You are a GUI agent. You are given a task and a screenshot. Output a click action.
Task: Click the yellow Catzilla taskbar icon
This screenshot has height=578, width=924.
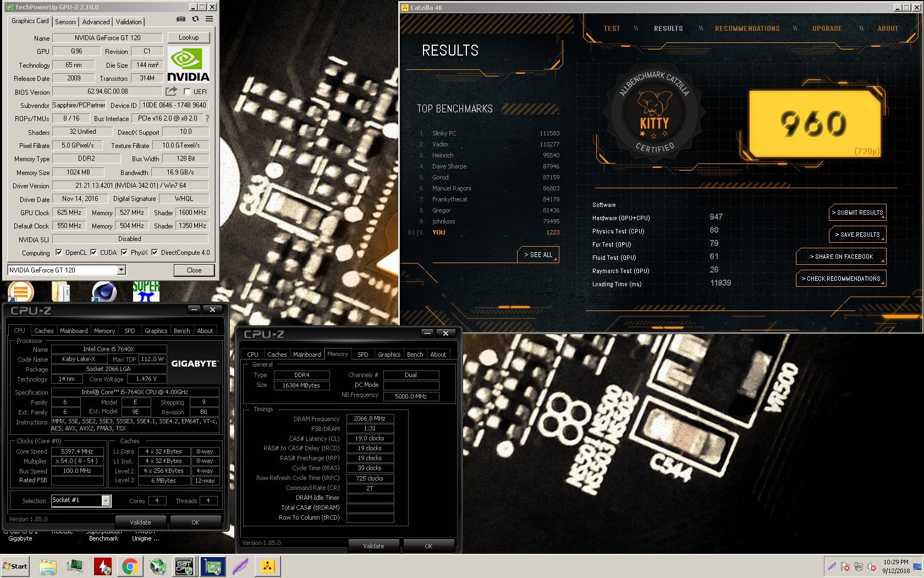(267, 566)
